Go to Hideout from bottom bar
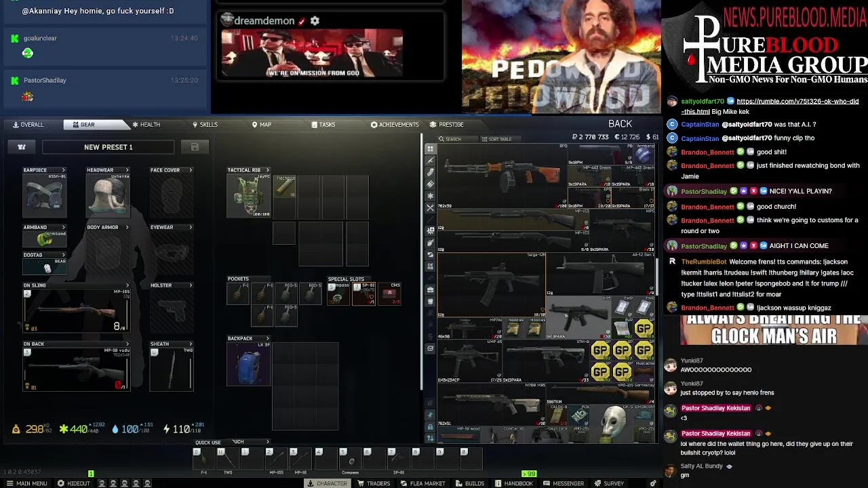Screen dimensions: 868x488 [74, 483]
